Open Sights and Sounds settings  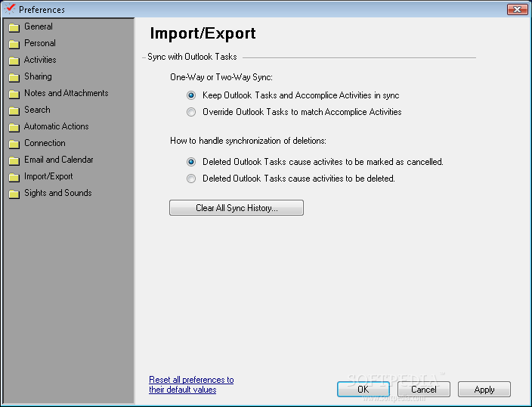tap(58, 193)
